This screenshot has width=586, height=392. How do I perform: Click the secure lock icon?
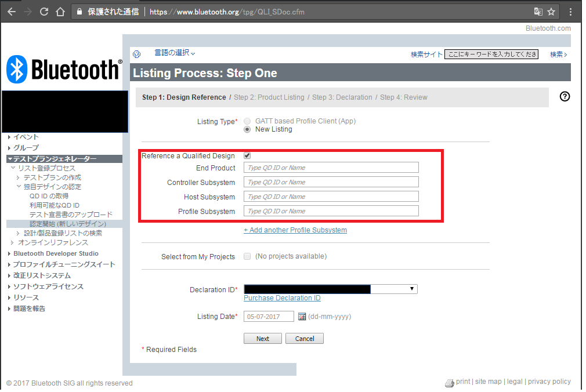[79, 12]
